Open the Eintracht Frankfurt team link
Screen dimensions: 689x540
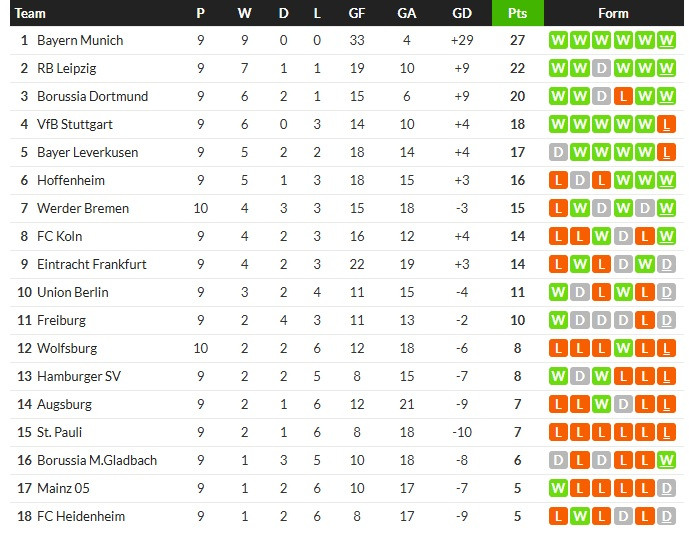92,265
